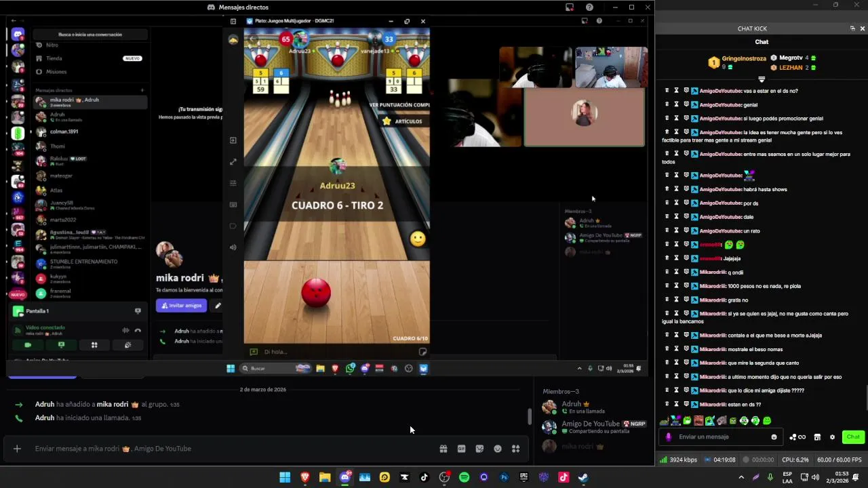Toggle screen share button in voice panel
Viewport: 868px width, 488px height.
tap(61, 345)
